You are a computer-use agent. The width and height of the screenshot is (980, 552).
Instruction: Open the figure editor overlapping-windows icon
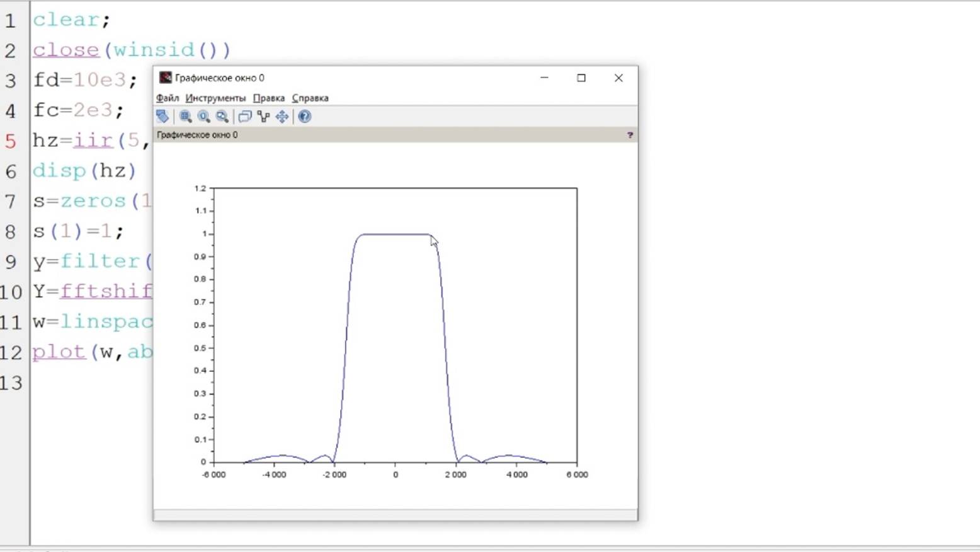pyautogui.click(x=245, y=117)
